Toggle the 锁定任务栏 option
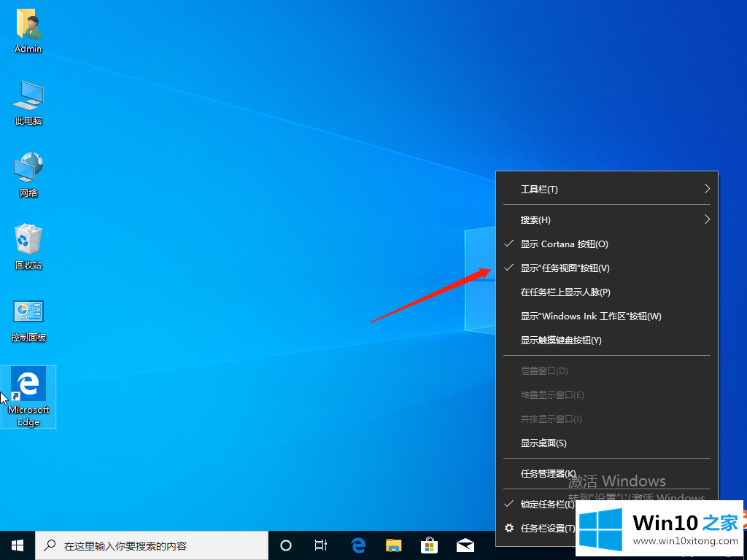 tap(547, 504)
